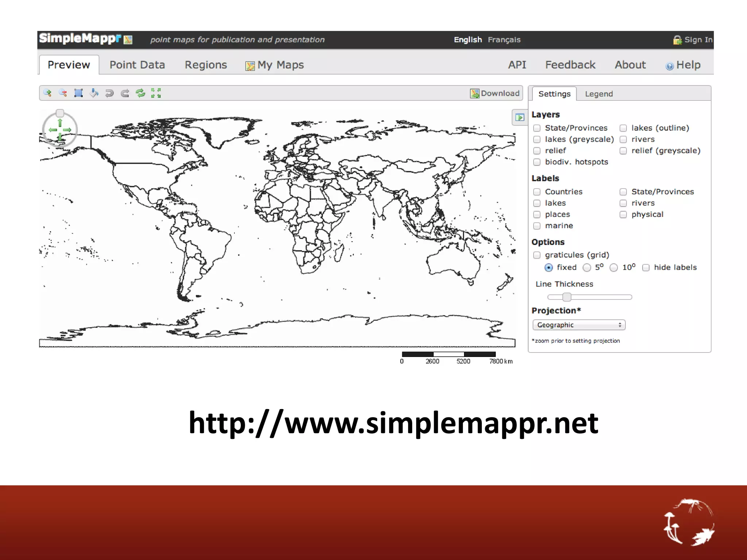Enable relief (greyscale) layer checkbox
This screenshot has width=747, height=560.
pyautogui.click(x=623, y=151)
